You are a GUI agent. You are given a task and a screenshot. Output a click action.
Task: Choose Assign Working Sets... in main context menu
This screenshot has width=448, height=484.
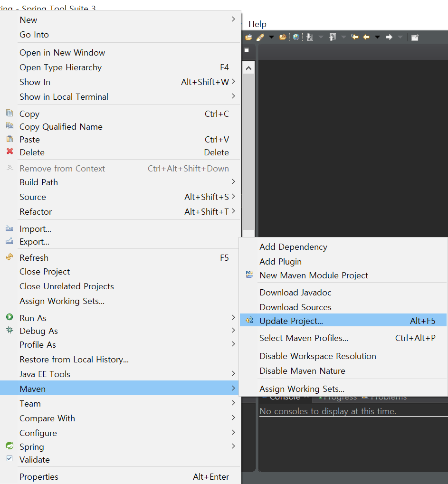click(120, 301)
